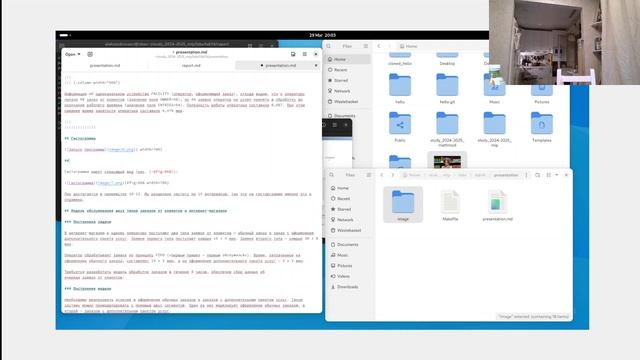
Task: Open the path bar three-dot menu
Action: (x=526, y=175)
